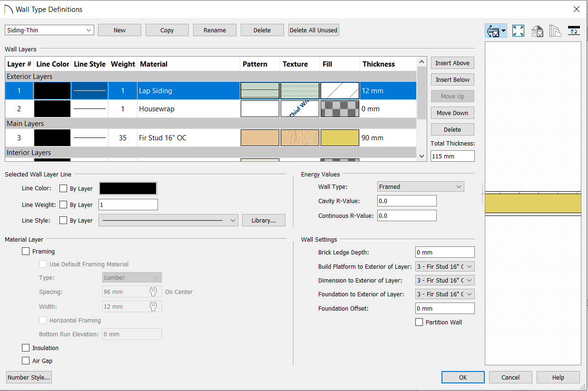
Task: Click the Fir Stud pattern swatch
Action: [x=260, y=138]
